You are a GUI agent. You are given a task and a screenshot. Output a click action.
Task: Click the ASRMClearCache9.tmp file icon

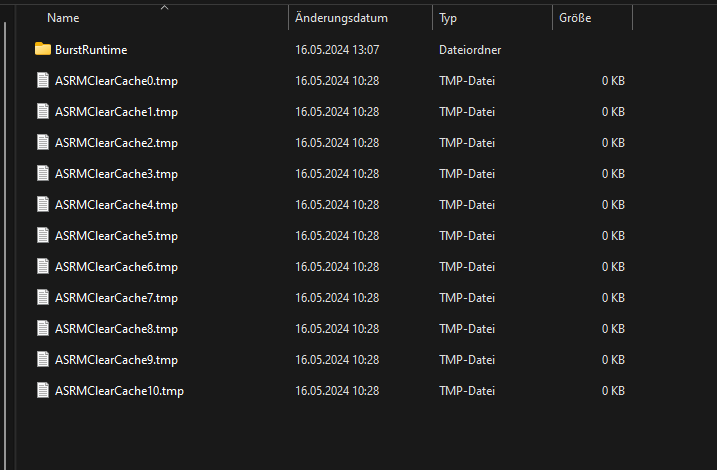(42, 359)
